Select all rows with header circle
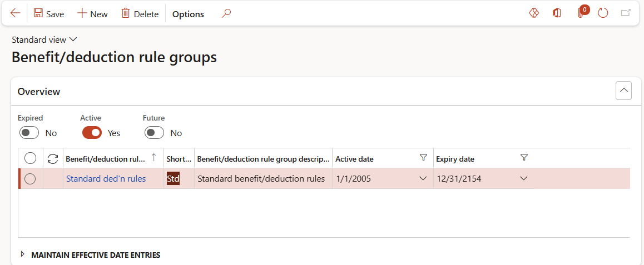The width and height of the screenshot is (644, 265). click(31, 158)
